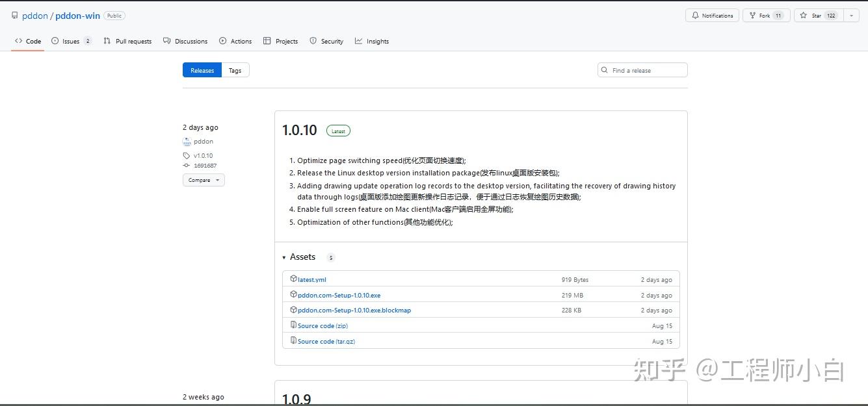The width and height of the screenshot is (868, 406).
Task: Click the package icon beside latest.yml
Action: pyautogui.click(x=293, y=279)
